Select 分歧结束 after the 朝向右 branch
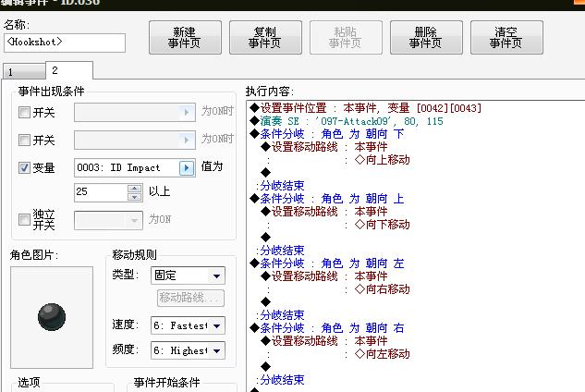Image resolution: width=585 pixels, height=392 pixels. (x=281, y=380)
